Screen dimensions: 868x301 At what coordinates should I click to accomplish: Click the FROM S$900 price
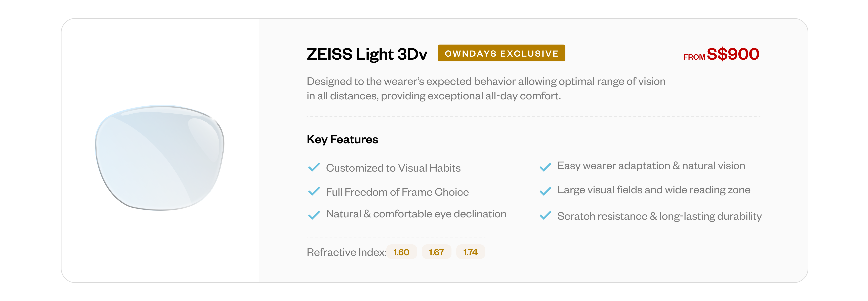coord(721,55)
